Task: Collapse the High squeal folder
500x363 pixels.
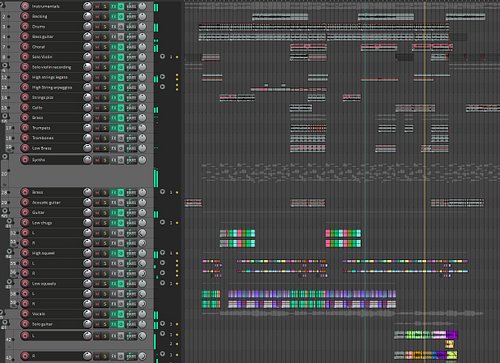Action: [9, 251]
